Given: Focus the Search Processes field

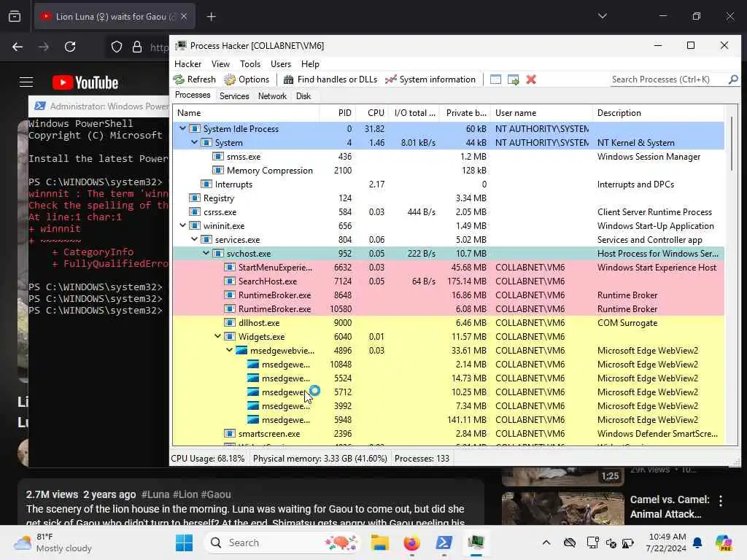Looking at the screenshot, I should [668, 79].
